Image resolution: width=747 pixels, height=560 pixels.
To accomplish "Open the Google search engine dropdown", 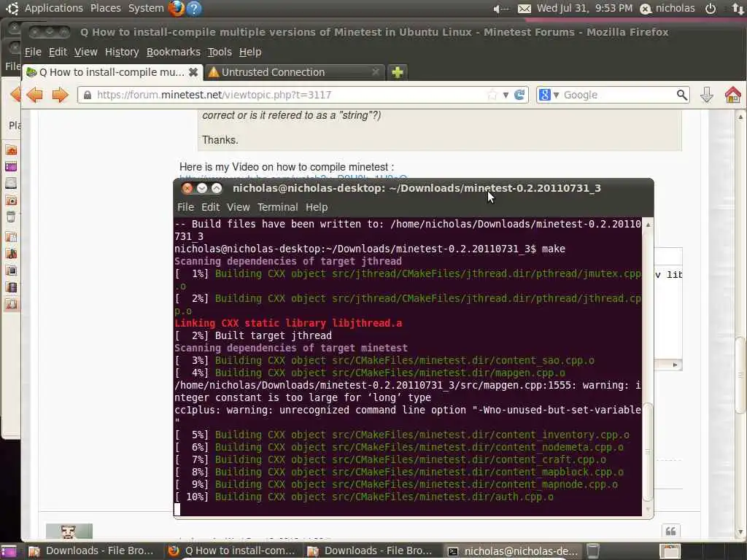I will pyautogui.click(x=548, y=95).
